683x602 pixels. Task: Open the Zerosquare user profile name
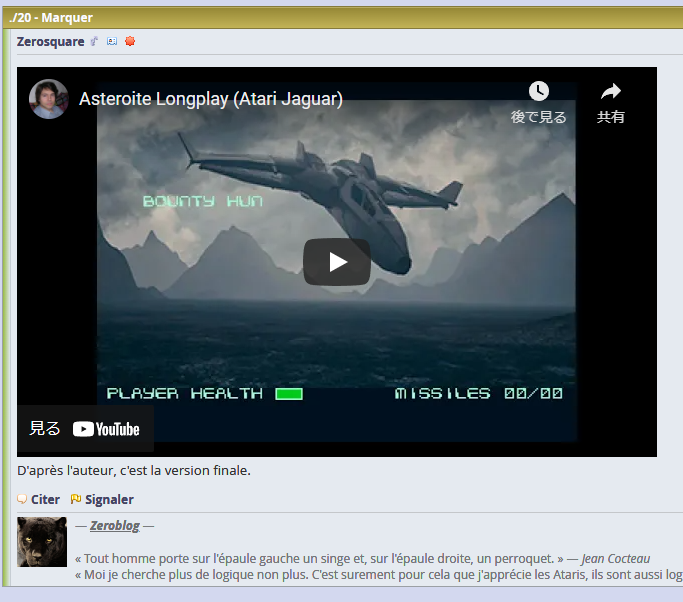point(51,41)
